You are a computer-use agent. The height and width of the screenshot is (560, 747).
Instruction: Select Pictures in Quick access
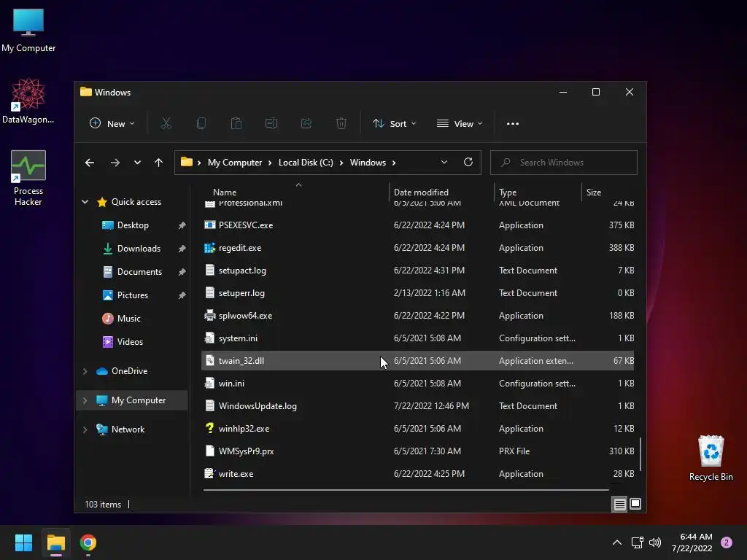133,295
